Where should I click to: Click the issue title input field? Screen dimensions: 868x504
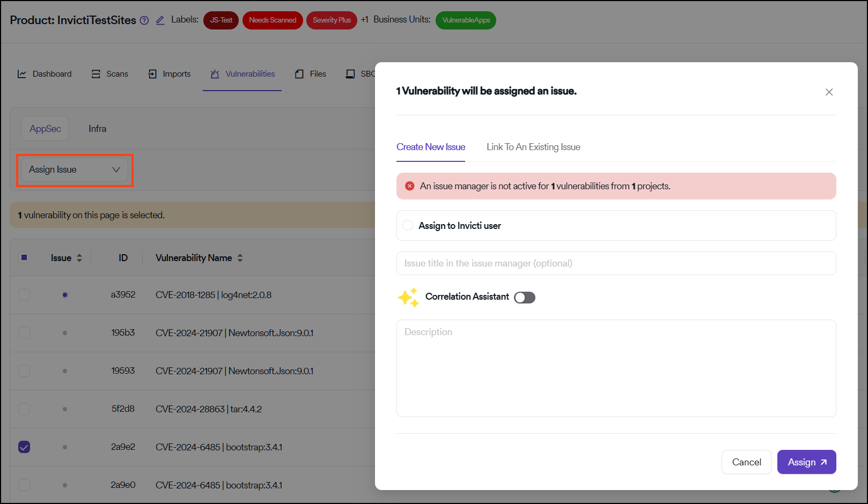coord(616,263)
